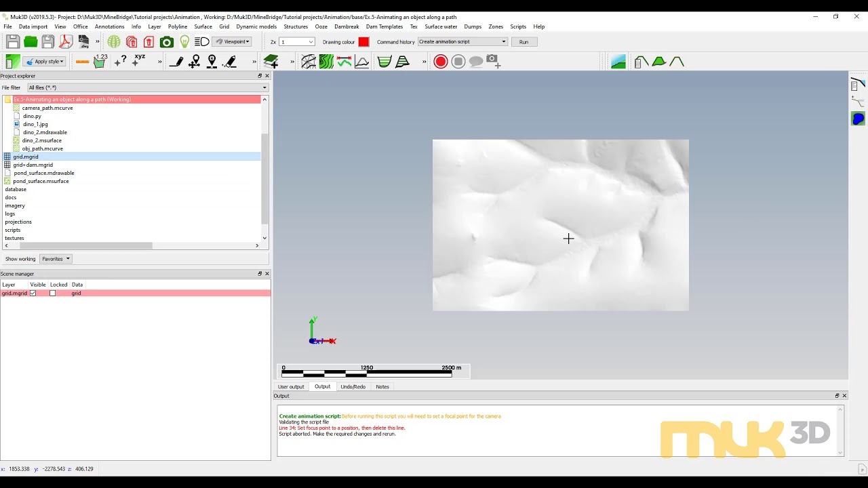Viewport: 868px width, 488px height.
Task: Click the Save floppy disk icon
Action: (x=13, y=42)
